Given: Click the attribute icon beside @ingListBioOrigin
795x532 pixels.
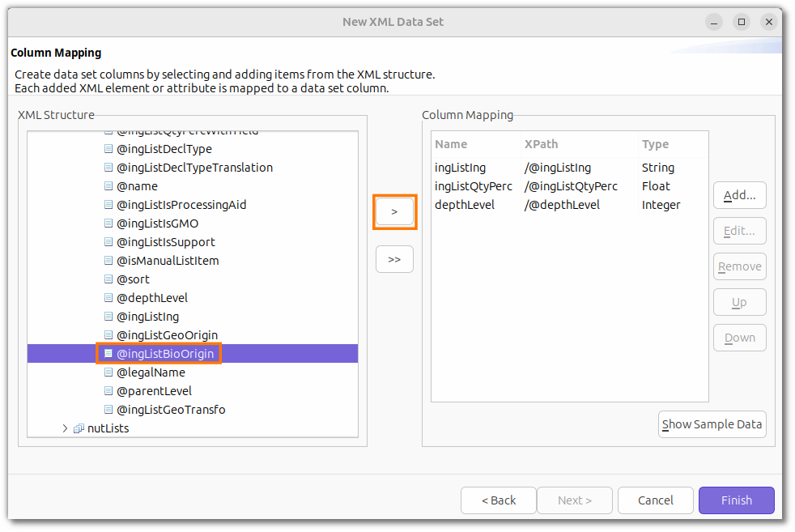Looking at the screenshot, I should tap(108, 354).
